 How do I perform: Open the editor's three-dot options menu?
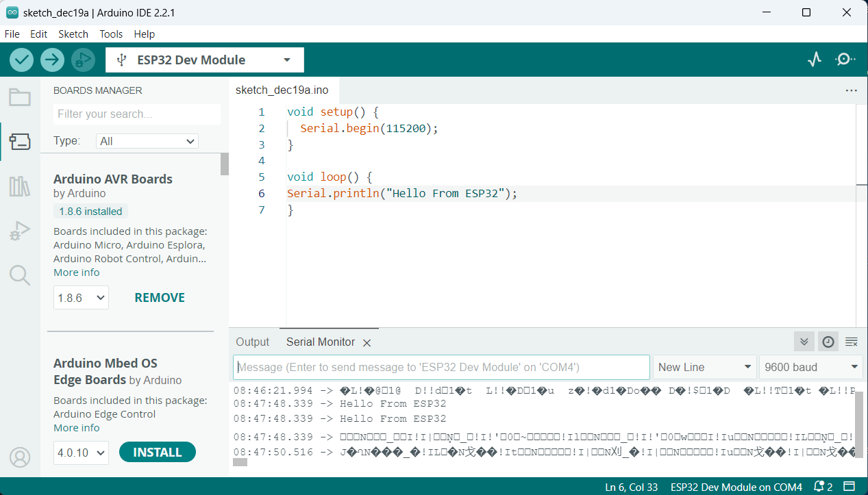point(852,90)
